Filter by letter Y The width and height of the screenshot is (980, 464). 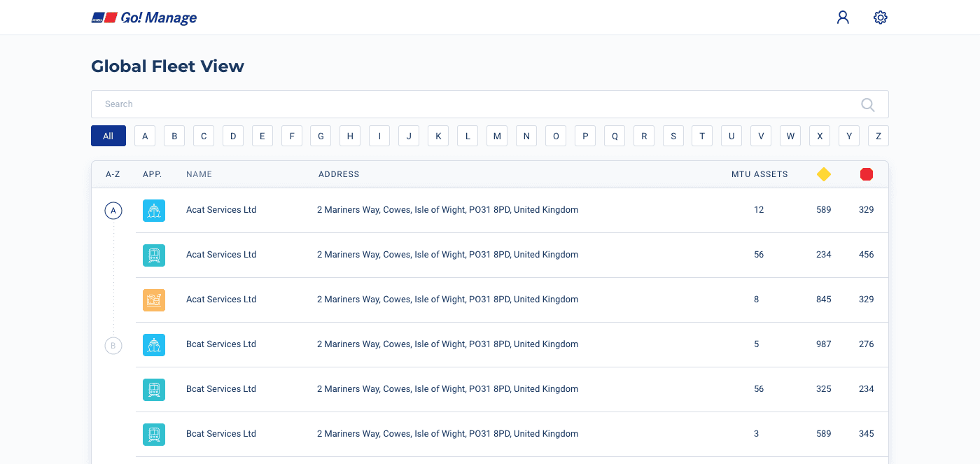(849, 136)
